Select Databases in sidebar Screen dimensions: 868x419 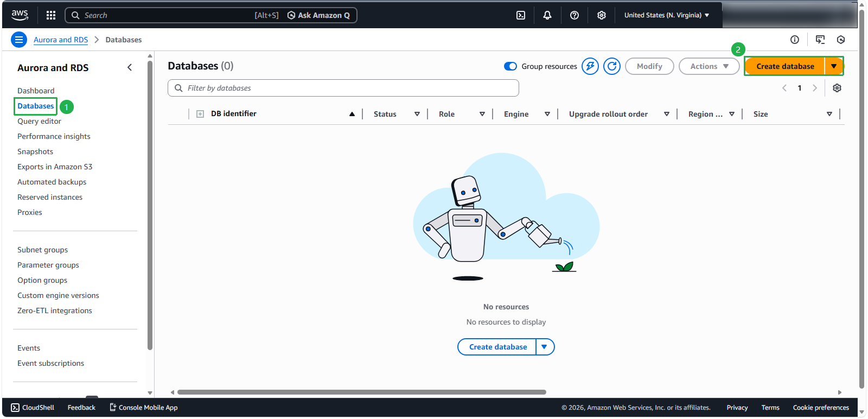tap(36, 106)
